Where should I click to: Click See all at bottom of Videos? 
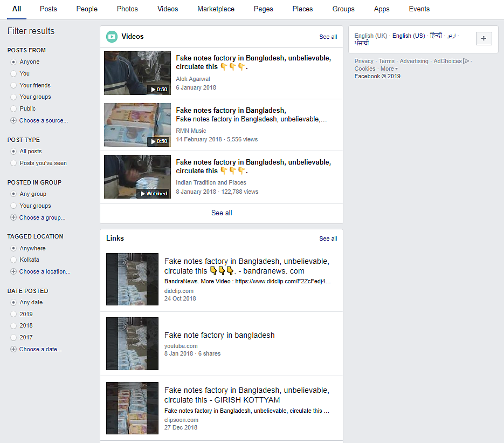coord(222,213)
